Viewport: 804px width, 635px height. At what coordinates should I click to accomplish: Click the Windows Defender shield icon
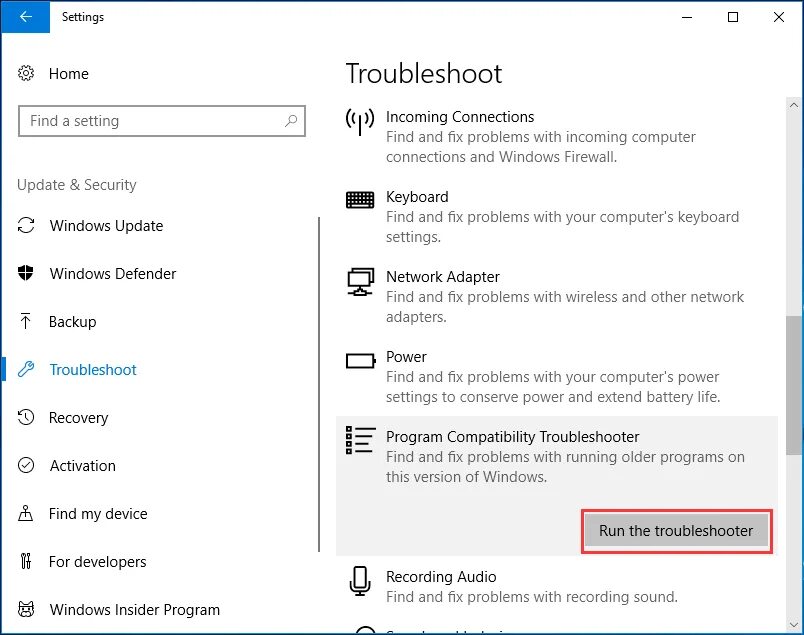pos(27,274)
